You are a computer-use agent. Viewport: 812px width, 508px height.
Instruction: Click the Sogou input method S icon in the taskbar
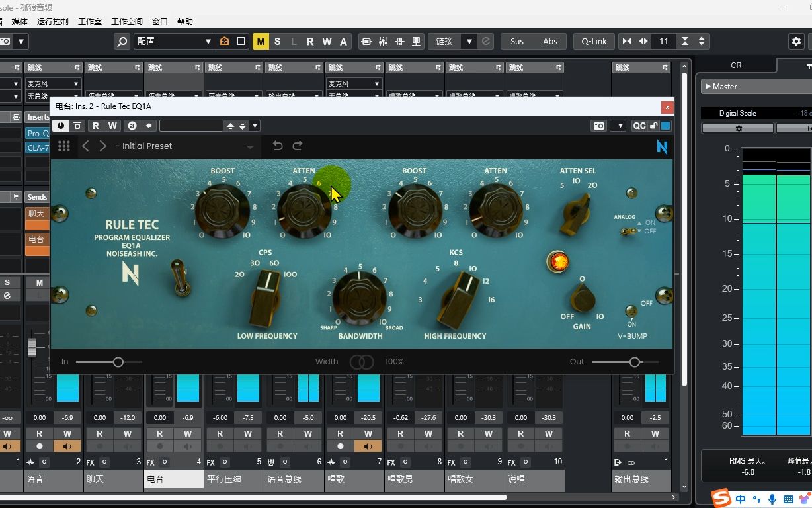coord(721,497)
